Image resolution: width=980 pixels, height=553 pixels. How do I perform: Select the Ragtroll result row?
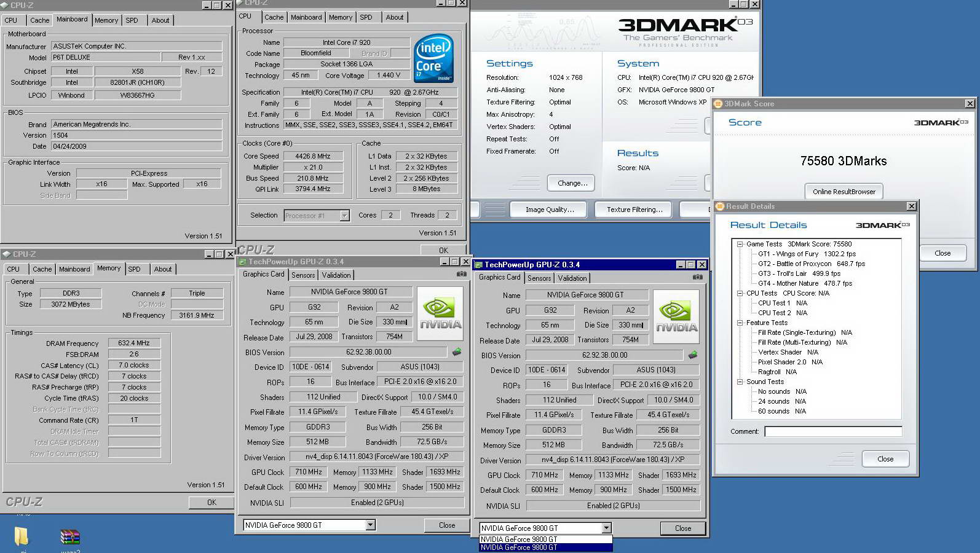click(777, 372)
